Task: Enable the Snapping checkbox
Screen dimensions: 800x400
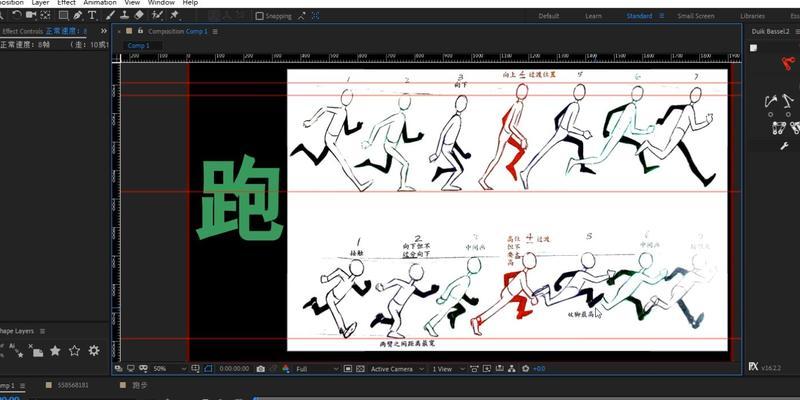Action: tap(259, 16)
